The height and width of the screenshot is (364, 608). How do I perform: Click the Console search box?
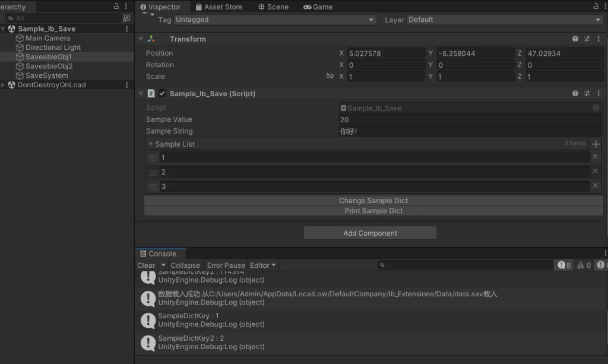(465, 265)
